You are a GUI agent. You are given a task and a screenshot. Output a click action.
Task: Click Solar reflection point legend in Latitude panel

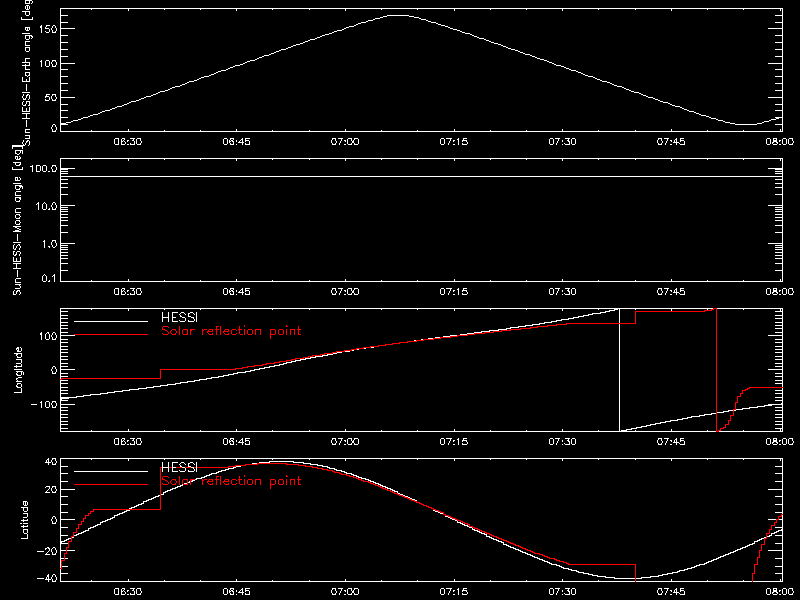coord(231,481)
